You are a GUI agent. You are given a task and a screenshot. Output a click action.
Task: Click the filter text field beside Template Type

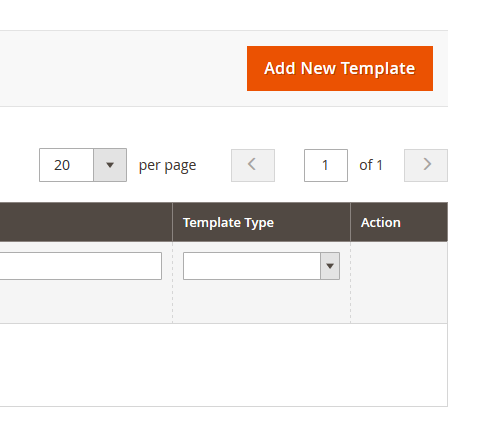pyautogui.click(x=81, y=266)
